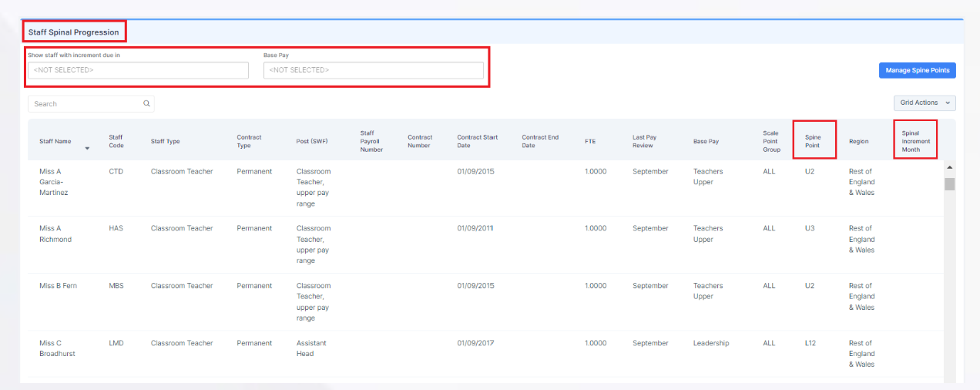This screenshot has height=390, width=980.
Task: Select the Miss C Broadhurst staff name
Action: pos(55,348)
